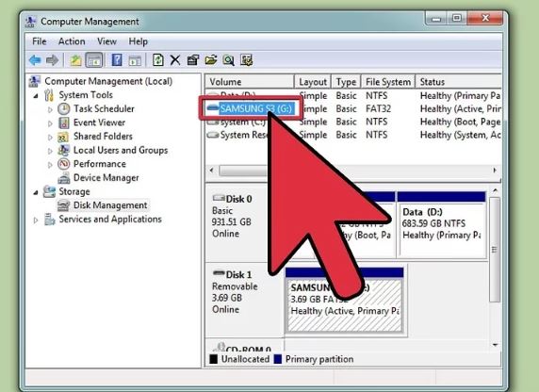Click the open folder toolbar icon
This screenshot has height=392, width=539.
coord(211,60)
